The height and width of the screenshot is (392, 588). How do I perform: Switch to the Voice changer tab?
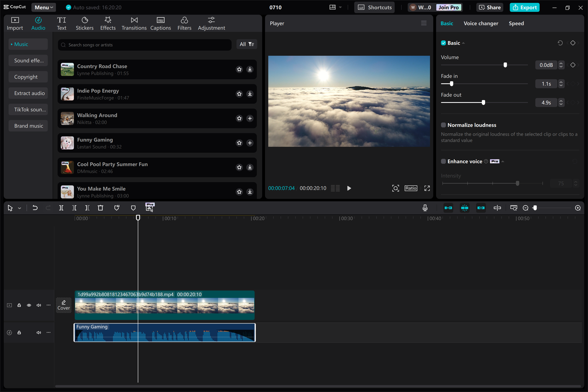pos(481,23)
